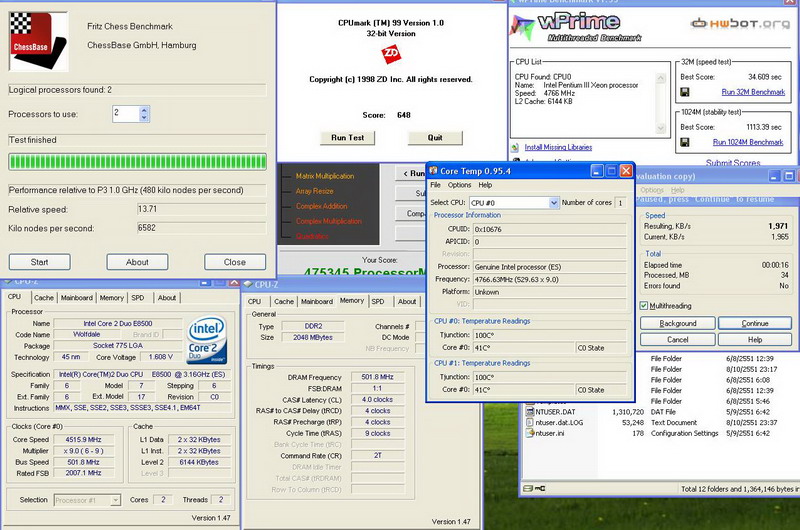Click the floppy save icon beside Run 32M Benchmark
800x530 pixels.
tap(685, 92)
